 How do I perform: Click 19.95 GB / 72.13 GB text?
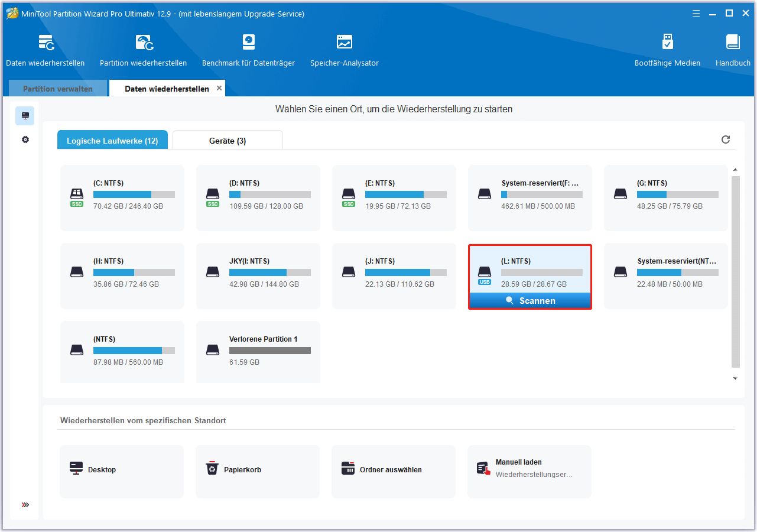[x=398, y=206]
